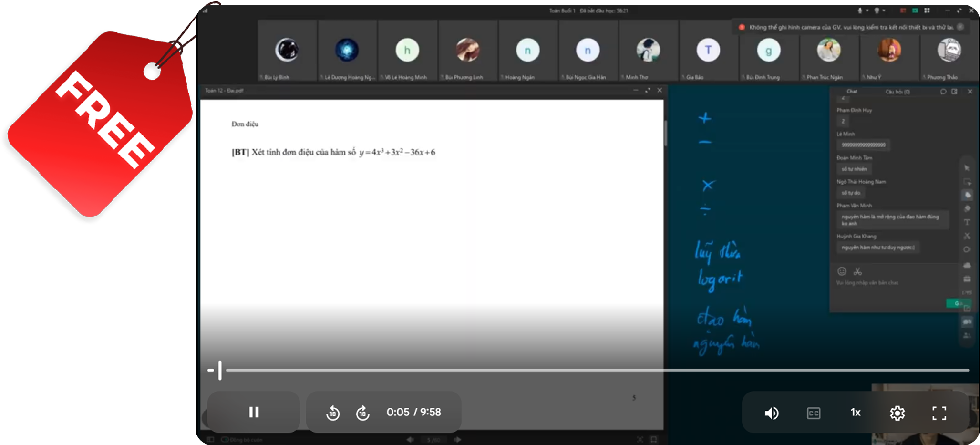Select the shape tool in whiteboard toolbar
Viewport: 980px width, 445px height.
pyautogui.click(x=967, y=249)
